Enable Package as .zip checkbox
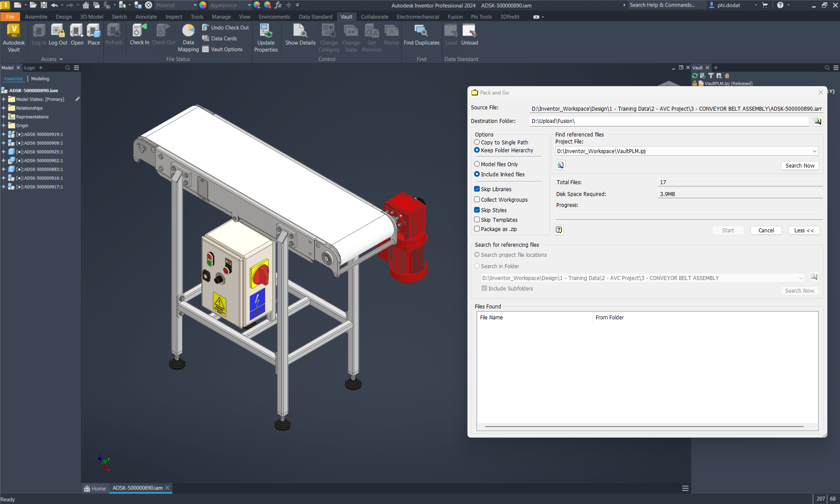Viewport: 840px width, 504px height. click(477, 229)
